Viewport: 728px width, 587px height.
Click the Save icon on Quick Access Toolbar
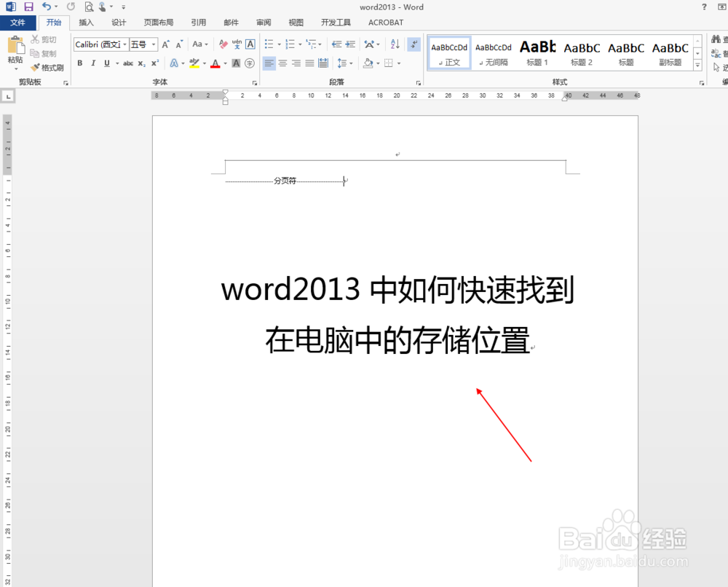(x=28, y=7)
